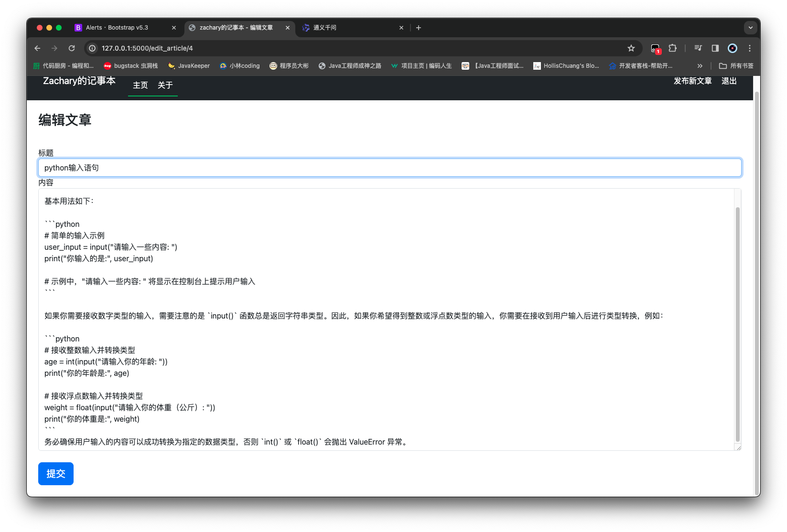Bookmark this page with the star icon
This screenshot has width=787, height=532.
point(631,48)
